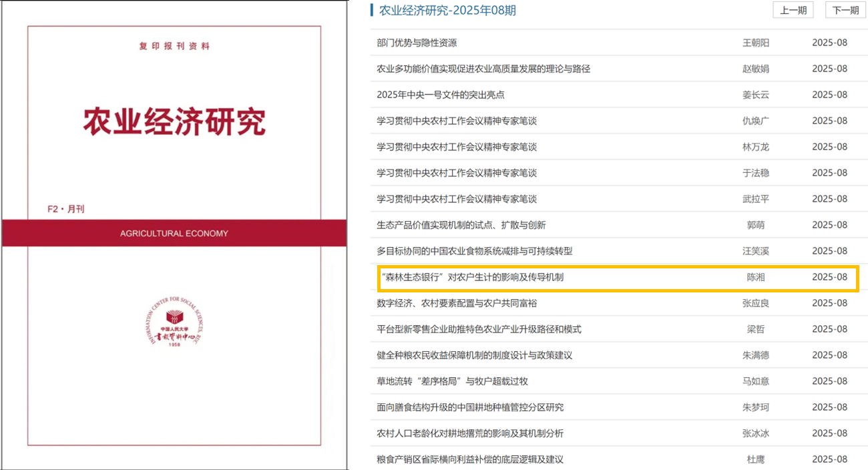Open 农村人口老龄化对耕地撂荒 article
The width and height of the screenshot is (868, 470).
[x=470, y=433]
